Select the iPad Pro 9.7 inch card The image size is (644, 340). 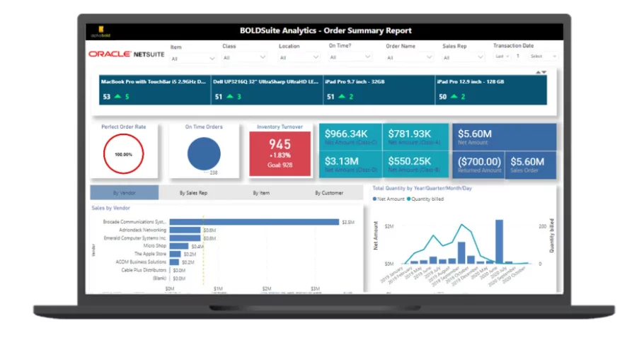click(379, 90)
